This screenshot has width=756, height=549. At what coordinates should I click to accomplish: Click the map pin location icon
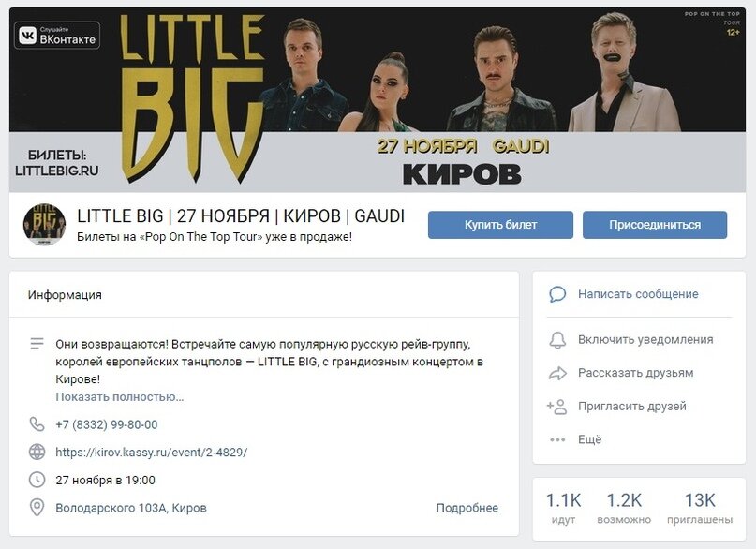(x=37, y=508)
